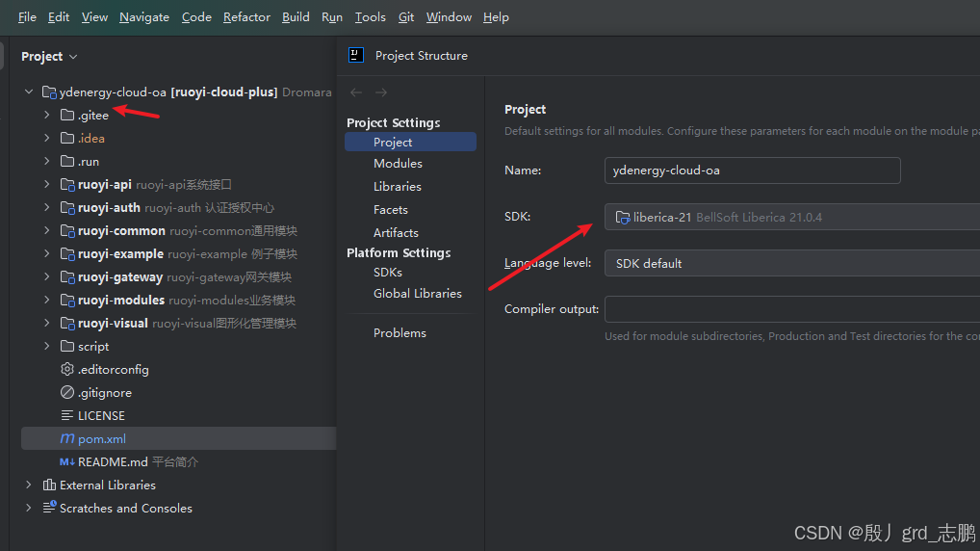This screenshot has width=980, height=551.
Task: Expand the script folder
Action: (x=47, y=347)
